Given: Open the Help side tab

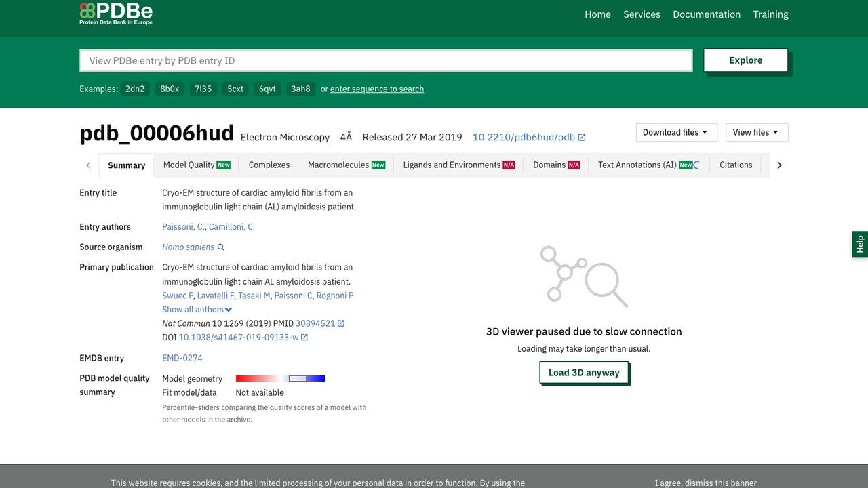Looking at the screenshot, I should [x=860, y=244].
